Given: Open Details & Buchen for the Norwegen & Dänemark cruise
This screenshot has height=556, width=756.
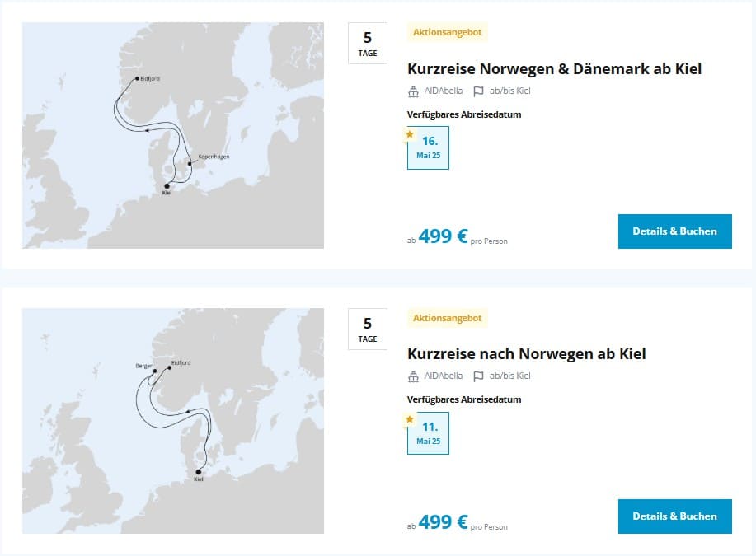Looking at the screenshot, I should pyautogui.click(x=674, y=231).
